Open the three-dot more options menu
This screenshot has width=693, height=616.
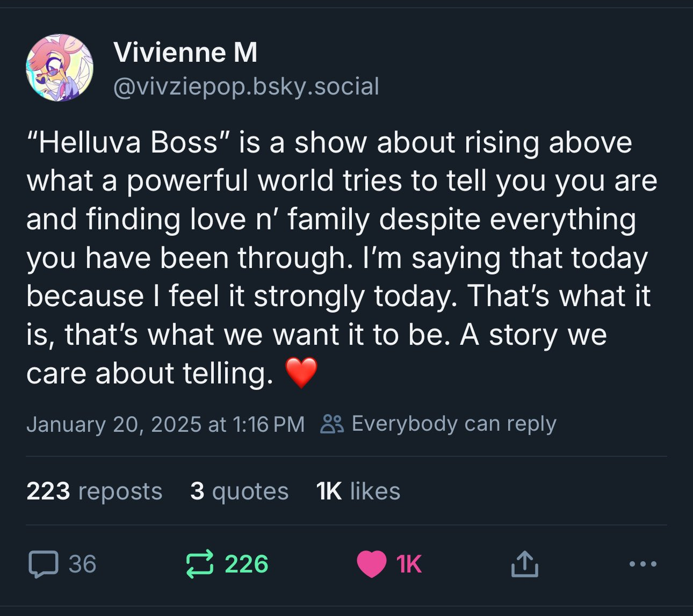pyautogui.click(x=643, y=564)
